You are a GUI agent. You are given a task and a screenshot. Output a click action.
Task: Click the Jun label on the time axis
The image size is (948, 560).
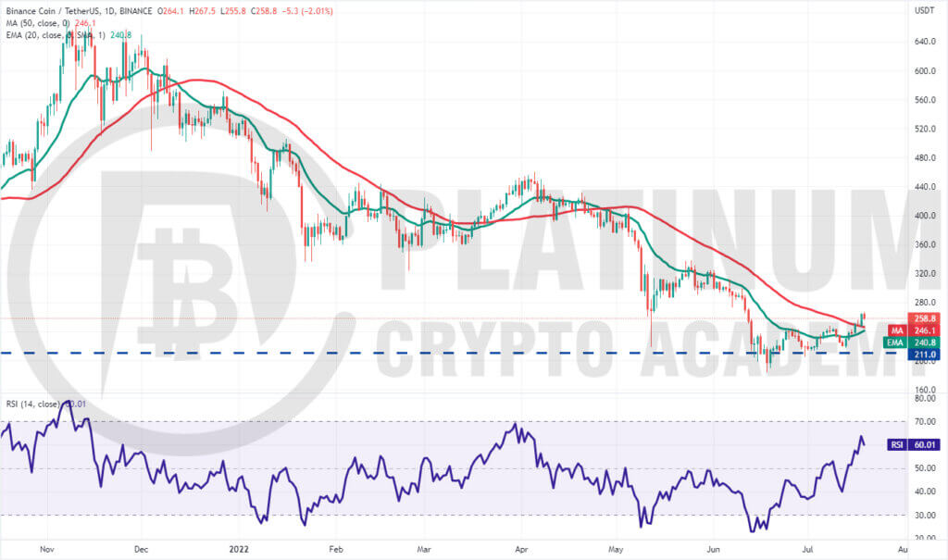point(714,549)
